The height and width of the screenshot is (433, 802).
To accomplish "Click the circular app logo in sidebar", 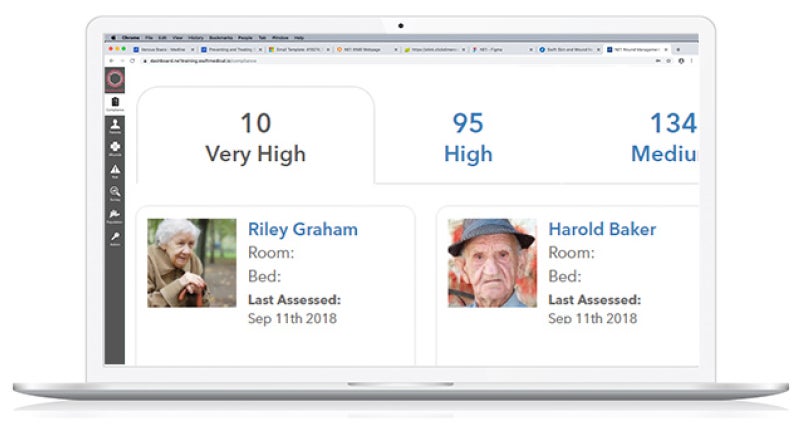I will pos(115,79).
